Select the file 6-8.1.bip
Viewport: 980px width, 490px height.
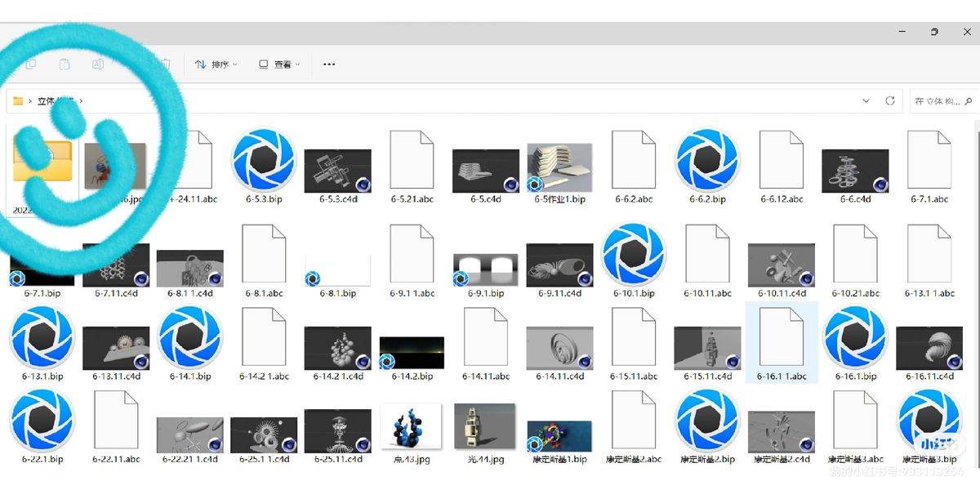point(338,275)
